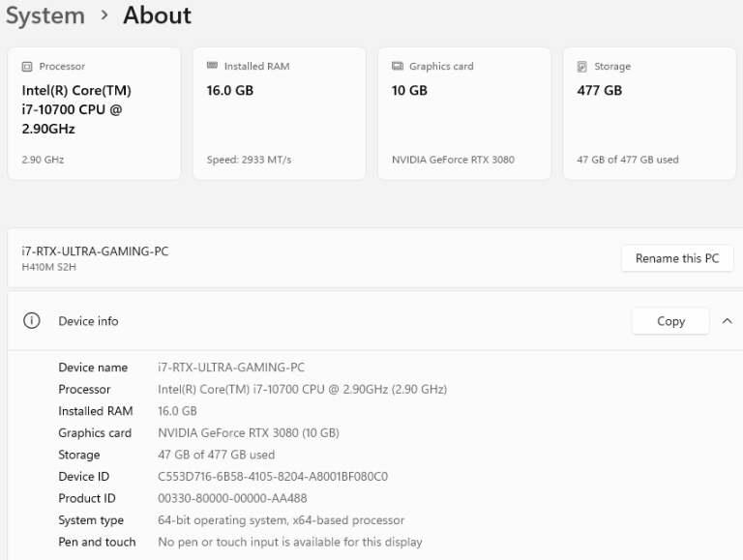743x560 pixels.
Task: Click the Speed: 2933 MT/s text
Action: click(x=250, y=160)
